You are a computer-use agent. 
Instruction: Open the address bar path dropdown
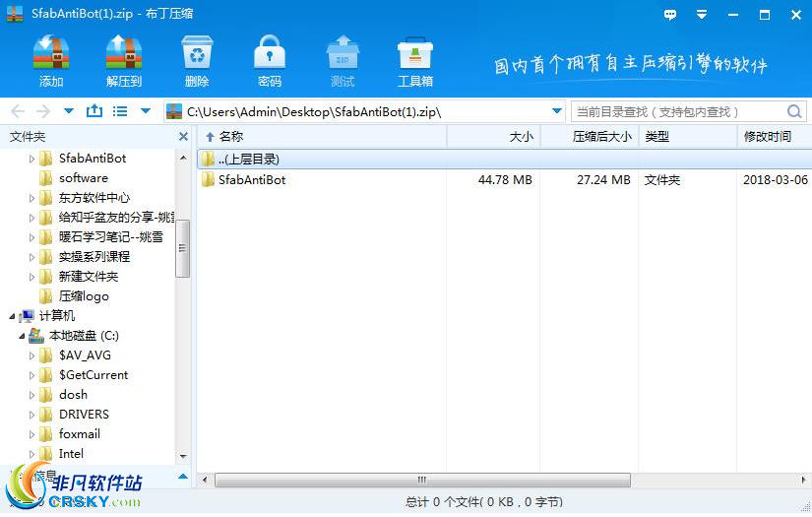click(557, 111)
